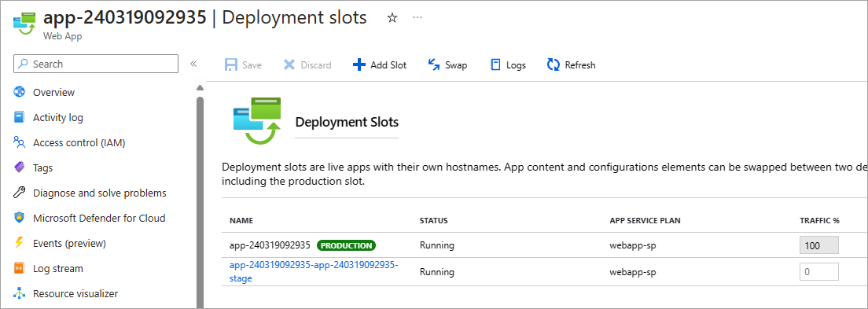Click the STATUS column header

click(x=433, y=220)
